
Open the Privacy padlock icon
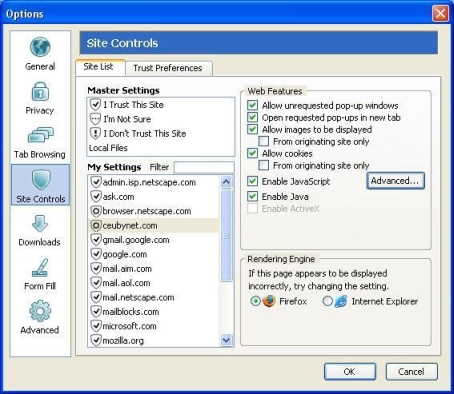point(40,91)
